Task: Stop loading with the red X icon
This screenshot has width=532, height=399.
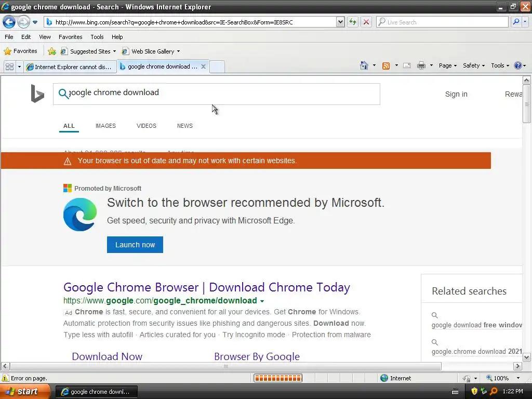Action: [366, 22]
